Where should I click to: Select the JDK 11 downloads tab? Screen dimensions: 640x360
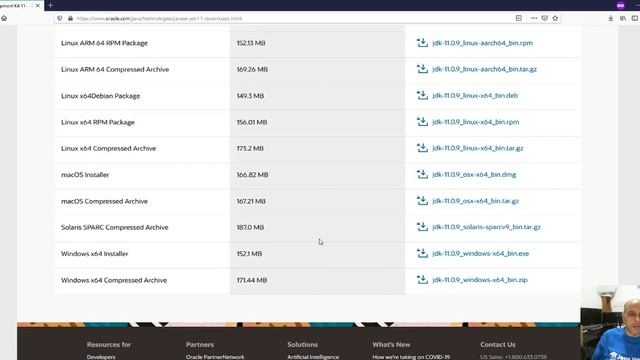[21, 6]
